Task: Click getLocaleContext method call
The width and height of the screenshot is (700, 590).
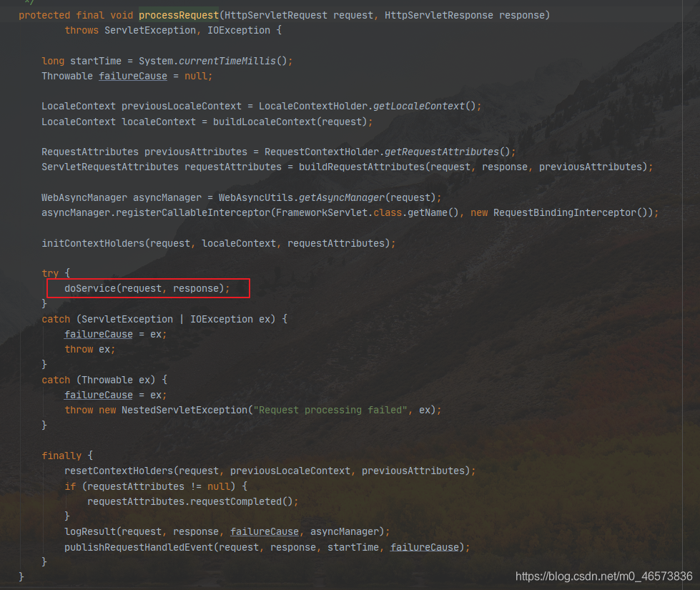Action: point(419,107)
